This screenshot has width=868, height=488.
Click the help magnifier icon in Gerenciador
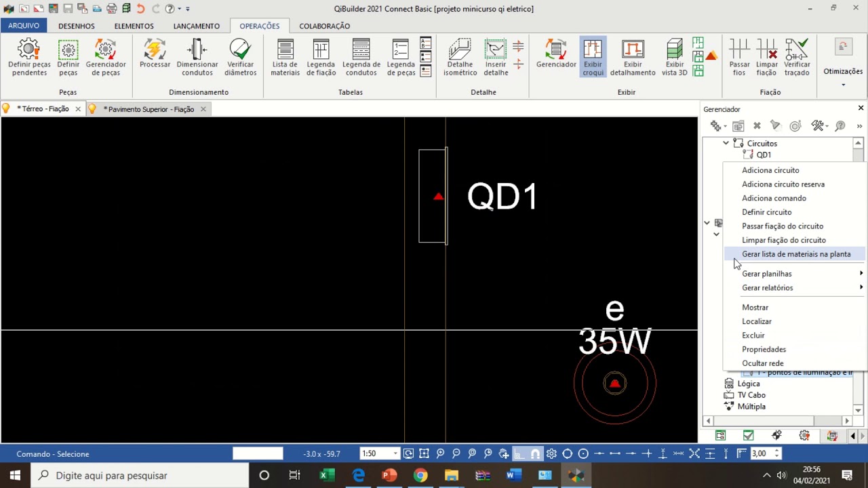tap(840, 126)
